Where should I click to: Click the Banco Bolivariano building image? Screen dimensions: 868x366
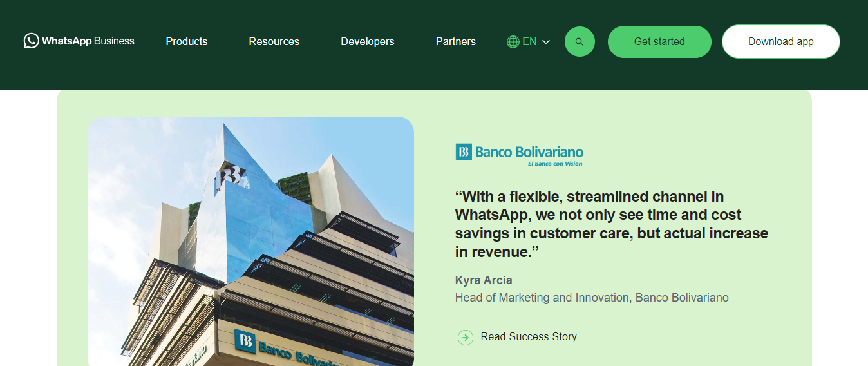pyautogui.click(x=250, y=242)
